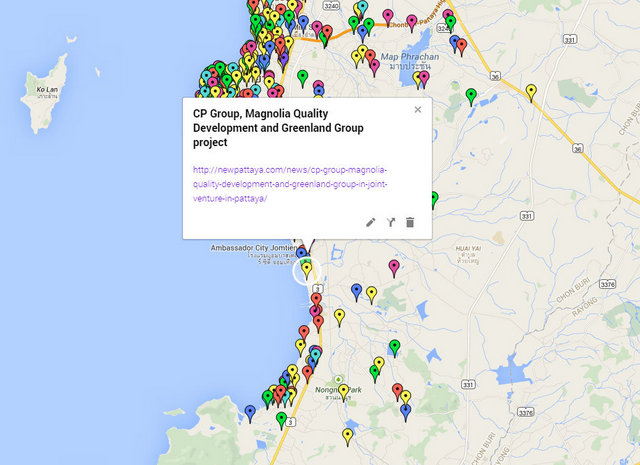Click the lower route 331 shield near Nong Nooch
640x465 pixels.
pos(468,385)
